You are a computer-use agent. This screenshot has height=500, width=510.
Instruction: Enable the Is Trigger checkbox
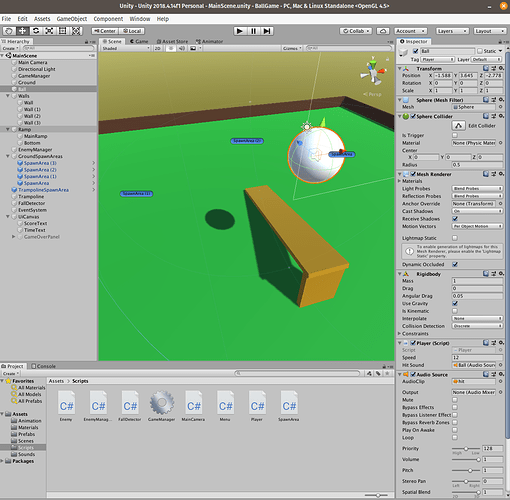click(455, 135)
